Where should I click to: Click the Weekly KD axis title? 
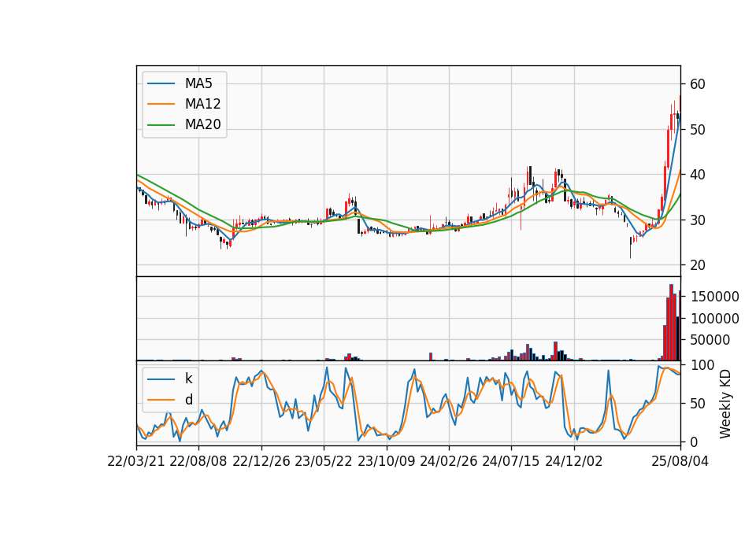coord(725,404)
